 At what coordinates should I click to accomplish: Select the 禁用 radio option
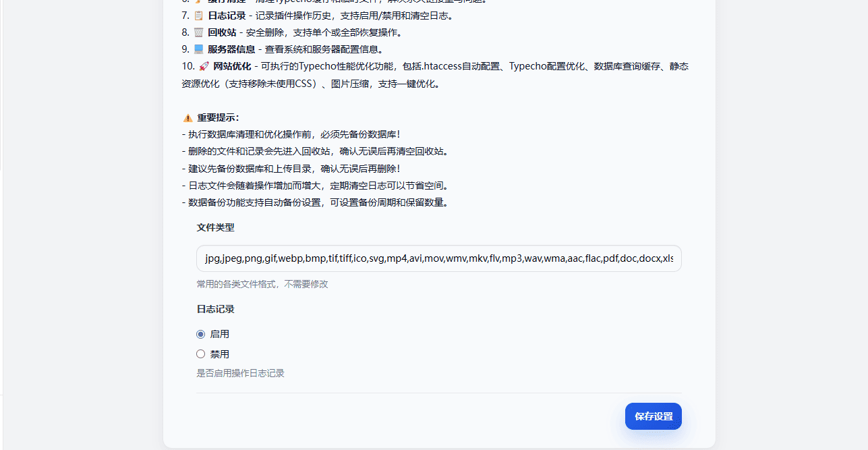pos(200,354)
